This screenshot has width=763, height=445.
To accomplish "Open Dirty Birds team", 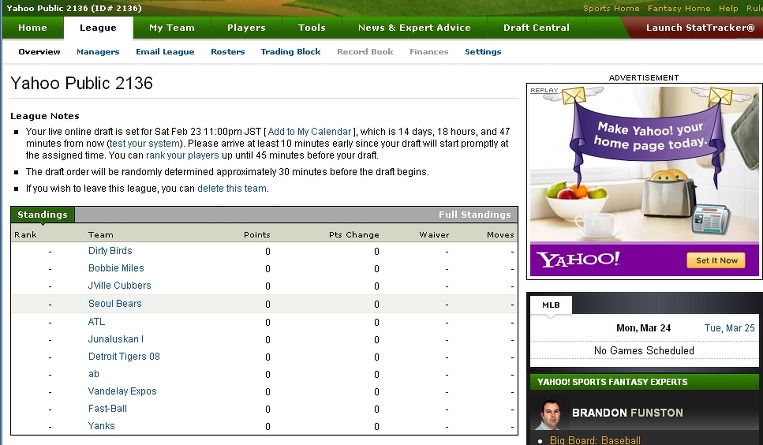I will pos(110,251).
